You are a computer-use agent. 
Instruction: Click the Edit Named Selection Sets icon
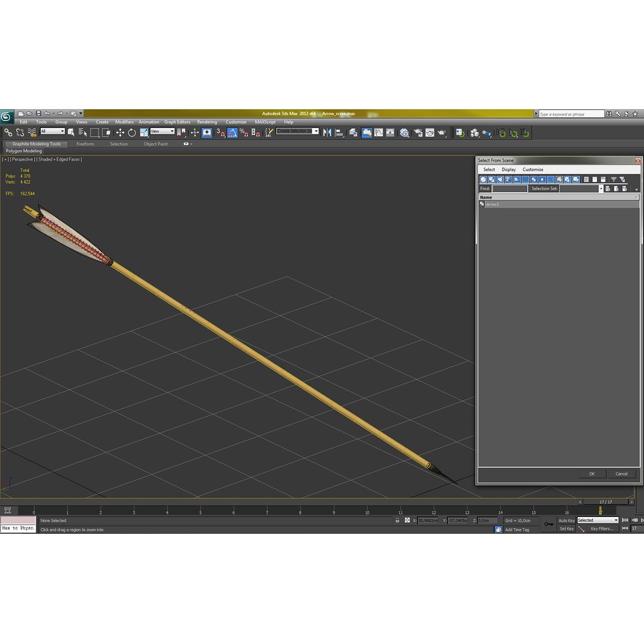tap(268, 132)
